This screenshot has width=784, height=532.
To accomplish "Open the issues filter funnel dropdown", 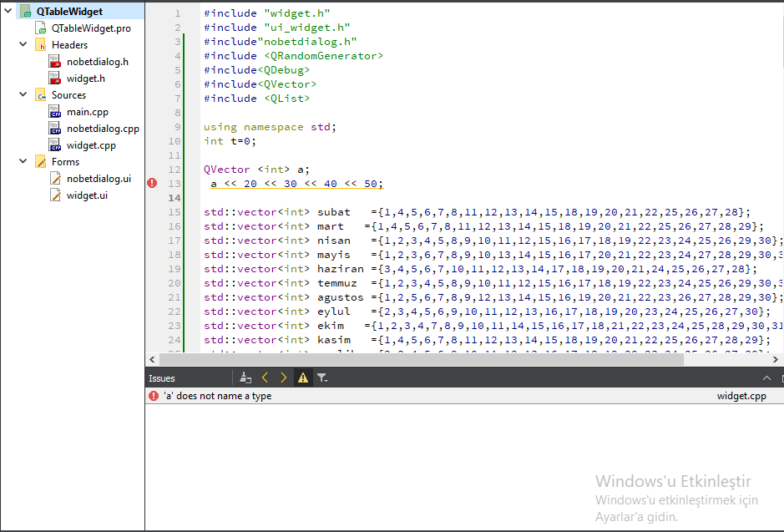I will coord(322,377).
